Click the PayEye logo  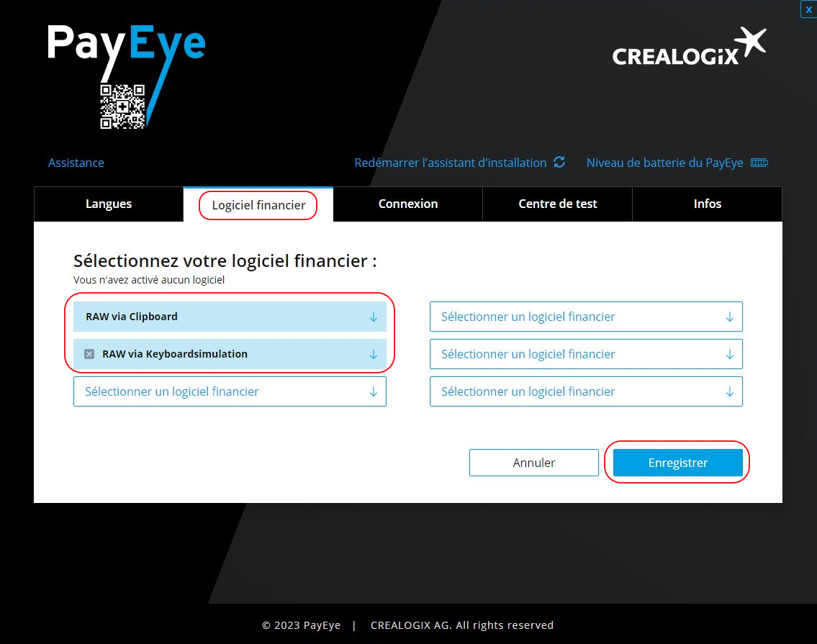pos(125,45)
